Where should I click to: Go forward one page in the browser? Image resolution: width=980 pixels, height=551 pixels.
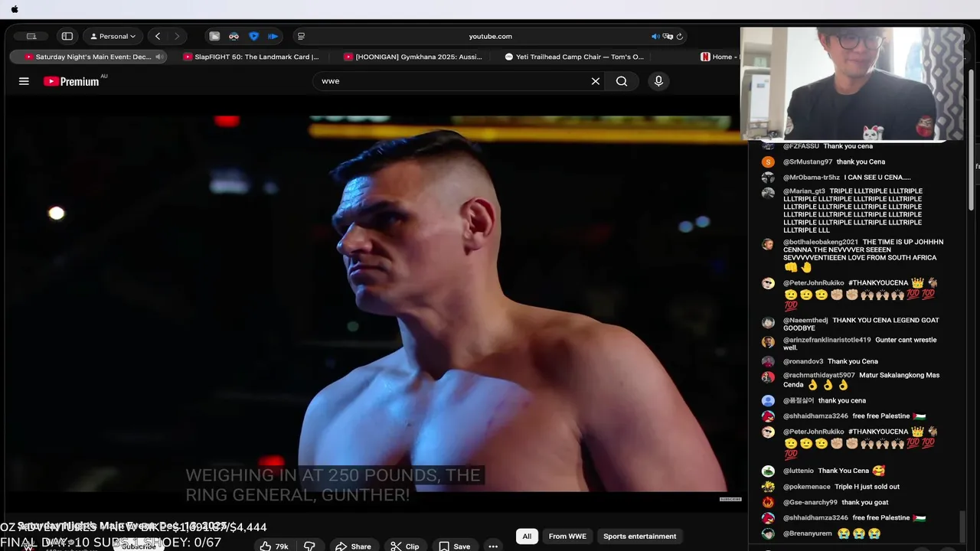[177, 36]
